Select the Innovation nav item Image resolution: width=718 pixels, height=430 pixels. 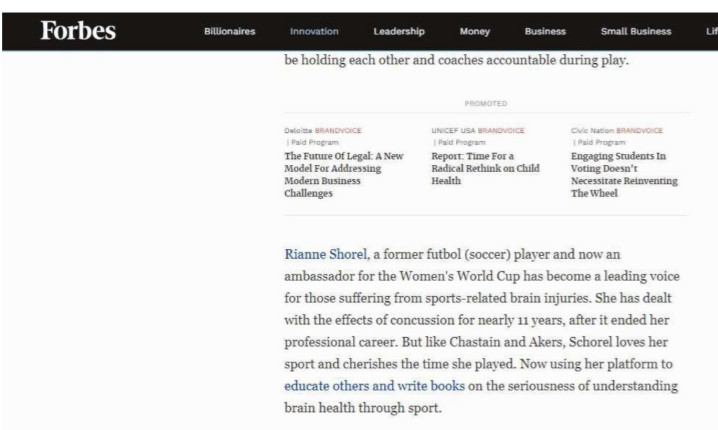[x=314, y=32]
